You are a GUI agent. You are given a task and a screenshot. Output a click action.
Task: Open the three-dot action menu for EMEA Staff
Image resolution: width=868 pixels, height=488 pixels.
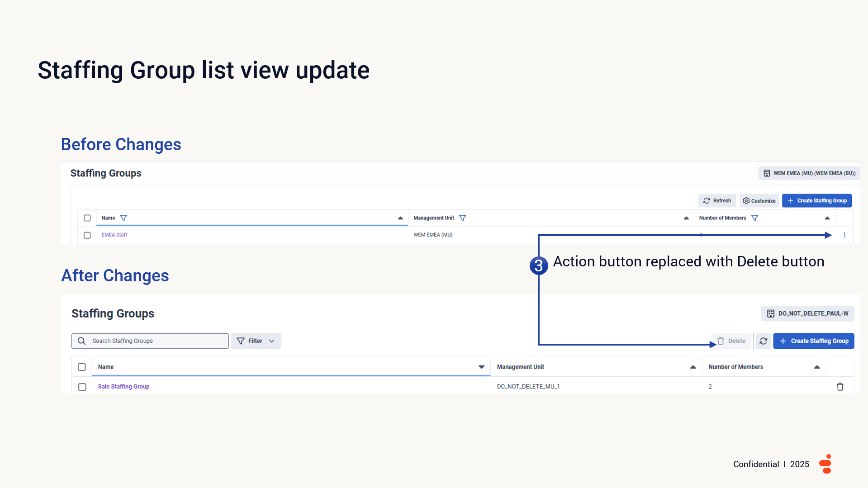point(844,235)
